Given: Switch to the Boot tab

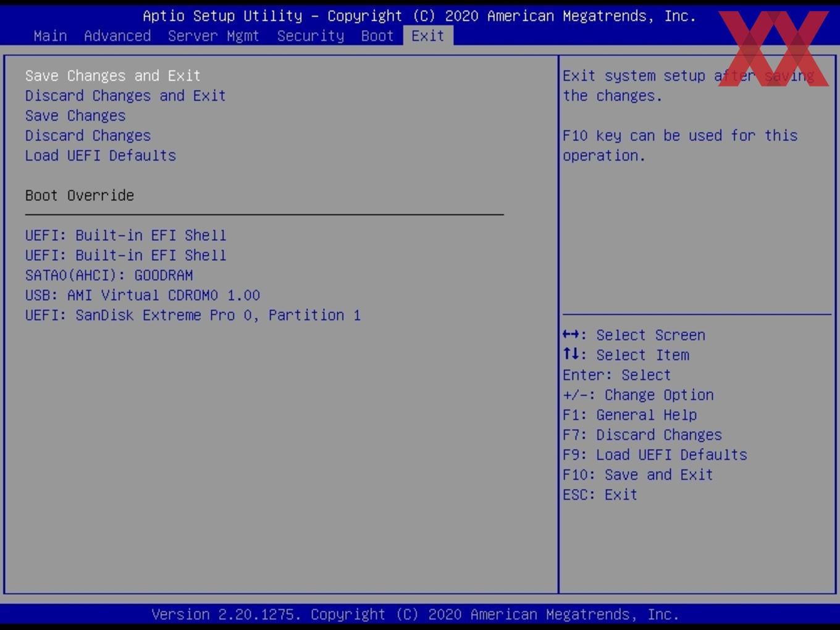Looking at the screenshot, I should [377, 36].
